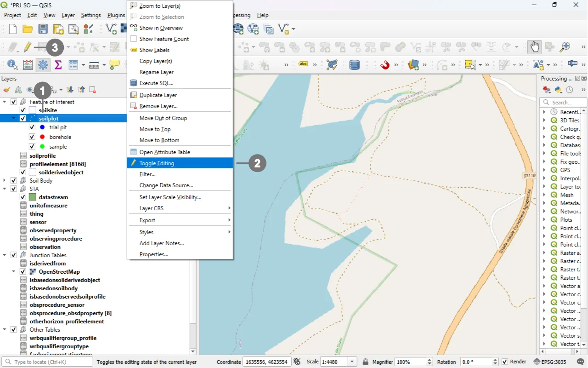
Task: Toggle visibility of the datastream layer
Action: coord(23,197)
